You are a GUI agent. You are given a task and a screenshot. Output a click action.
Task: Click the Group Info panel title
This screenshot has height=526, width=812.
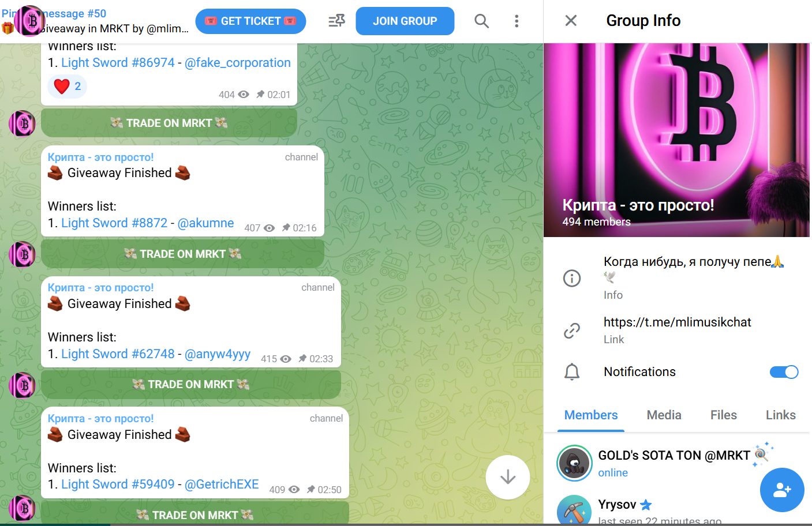(643, 21)
